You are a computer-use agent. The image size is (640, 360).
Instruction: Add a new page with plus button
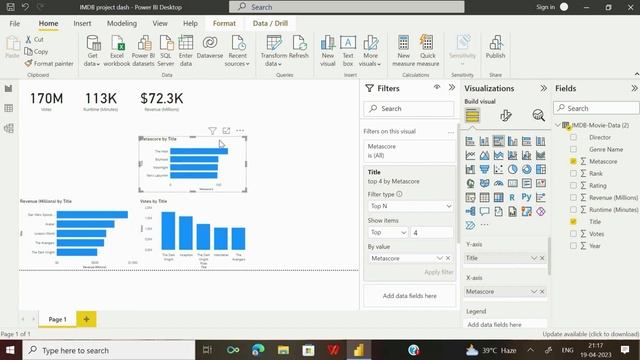tap(87, 319)
